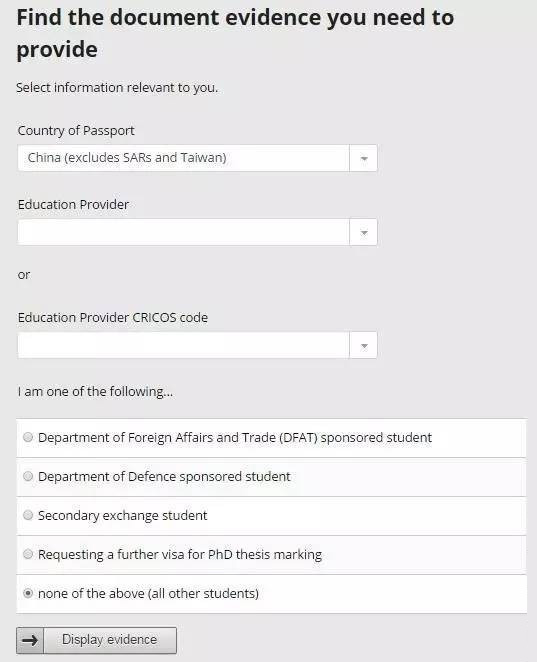Click the Department of Defence sponsored student label
537x662 pixels.
coord(164,477)
